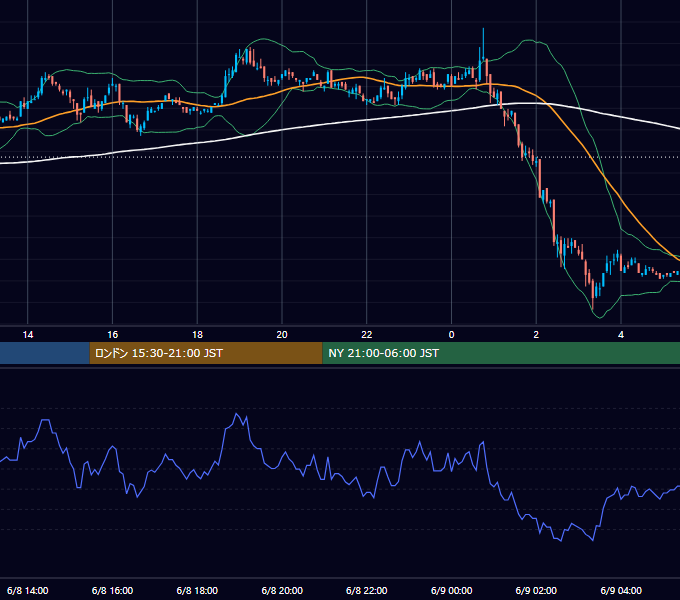Click the 6/9 02:00 label on oscillator axis
This screenshot has width=680, height=600.
tap(536, 590)
